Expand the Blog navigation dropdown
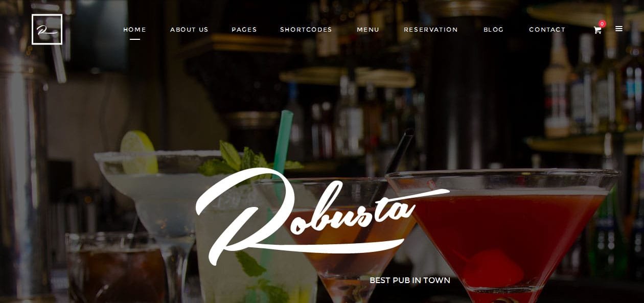The image size is (644, 303). [494, 30]
